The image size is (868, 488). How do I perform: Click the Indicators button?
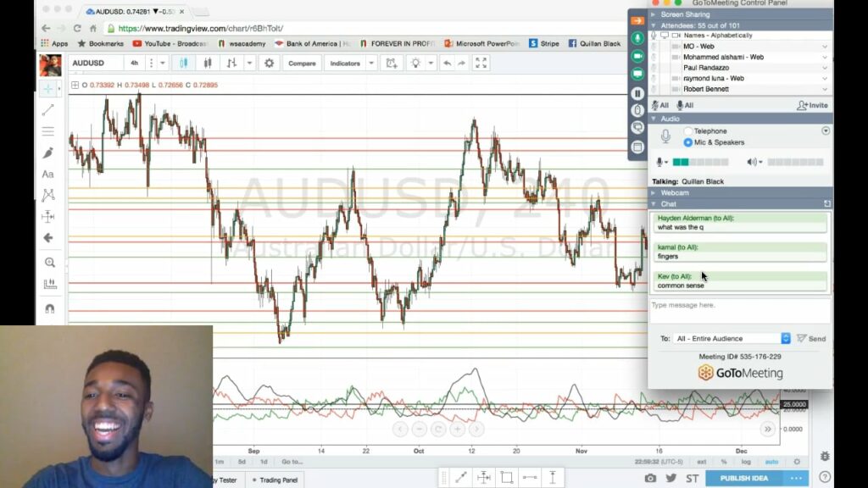coord(345,63)
